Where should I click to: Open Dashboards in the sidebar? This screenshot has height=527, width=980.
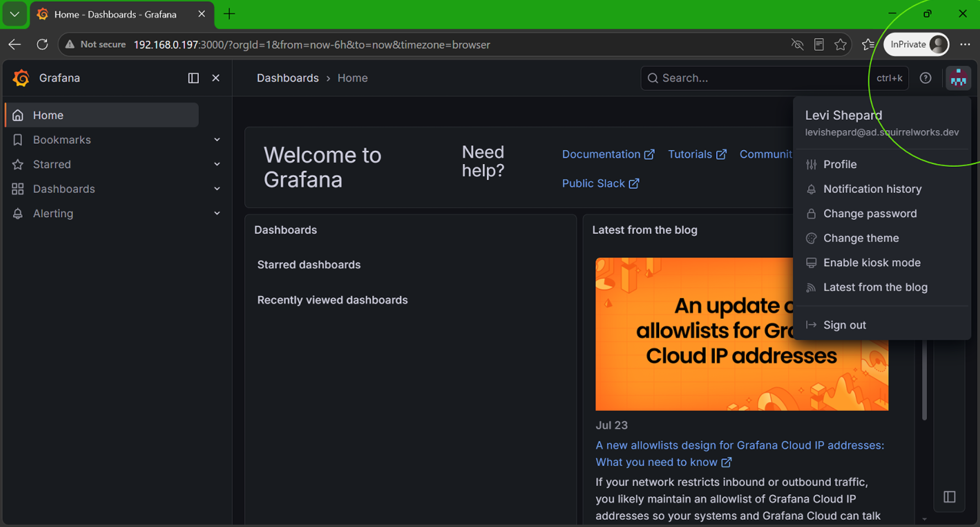63,189
